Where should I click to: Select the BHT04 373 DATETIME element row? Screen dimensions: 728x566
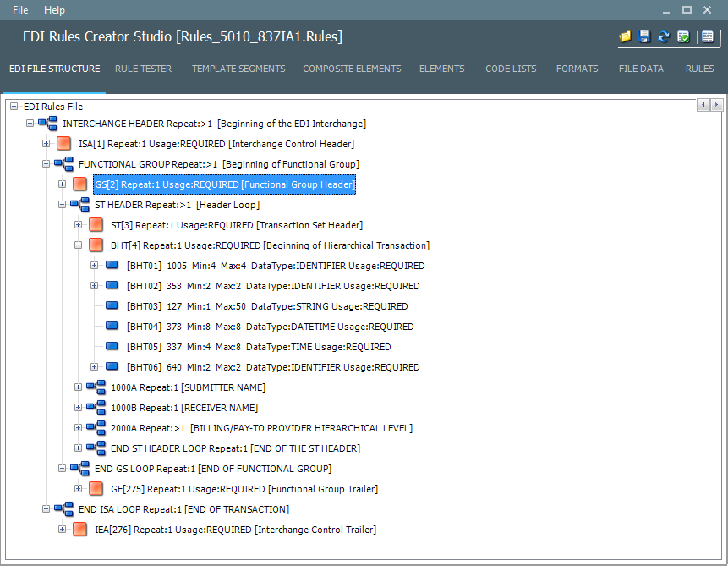click(x=271, y=327)
